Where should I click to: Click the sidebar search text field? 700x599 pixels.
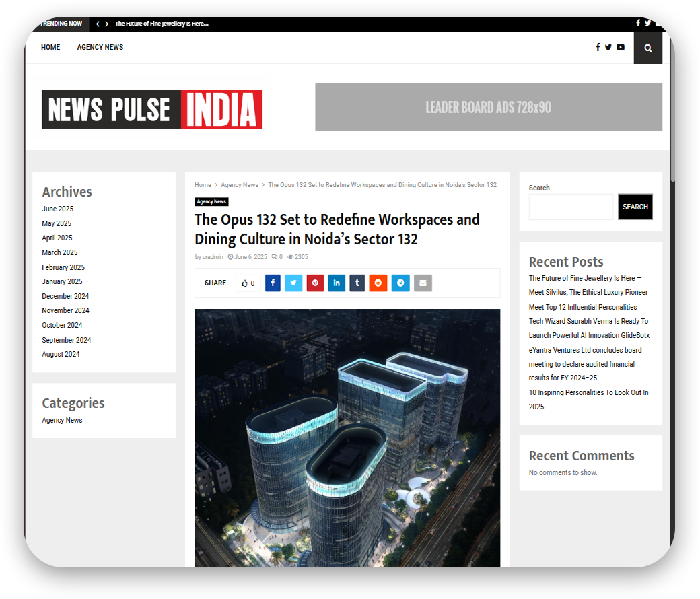[571, 207]
